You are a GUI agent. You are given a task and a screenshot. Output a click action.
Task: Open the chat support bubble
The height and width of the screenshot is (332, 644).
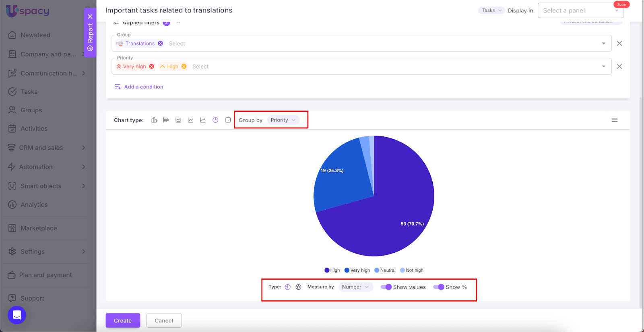click(17, 315)
